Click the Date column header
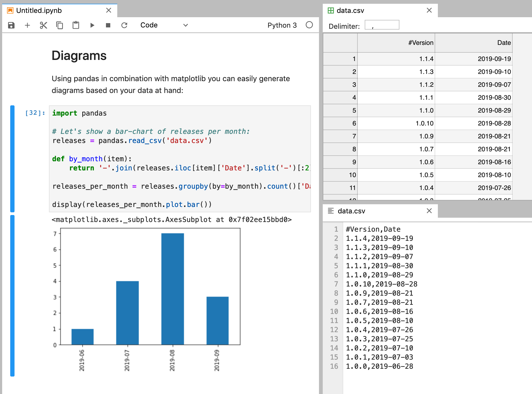 click(x=474, y=43)
